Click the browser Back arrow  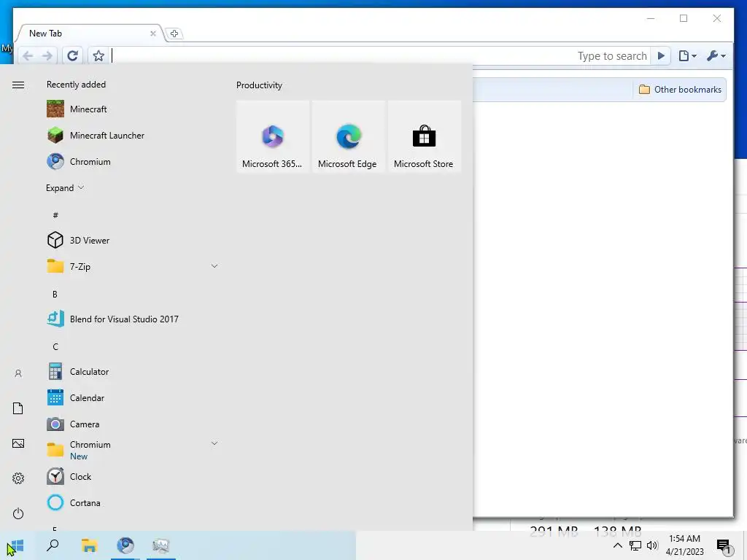28,55
